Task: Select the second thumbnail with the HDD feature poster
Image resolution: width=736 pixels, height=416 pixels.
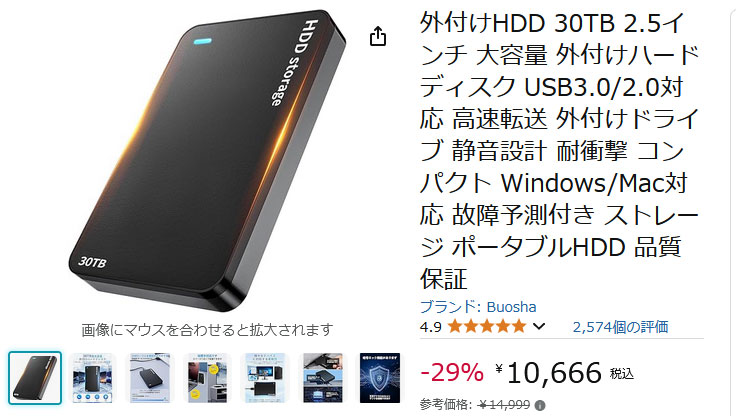Action: tap(92, 378)
